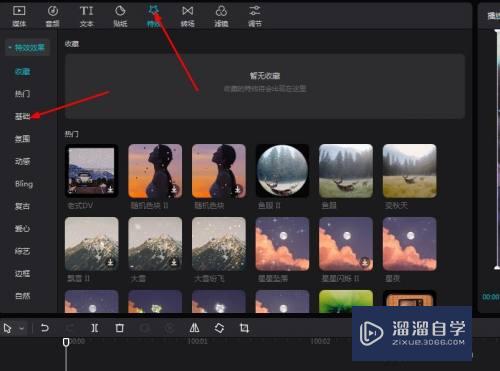Redo the last undone edit
500x371 pixels.
(69, 328)
